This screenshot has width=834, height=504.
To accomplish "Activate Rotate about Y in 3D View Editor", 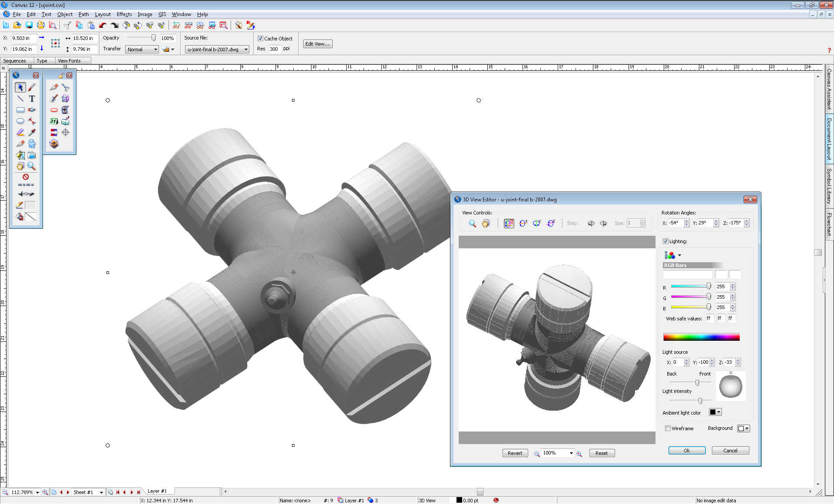I will pyautogui.click(x=537, y=223).
